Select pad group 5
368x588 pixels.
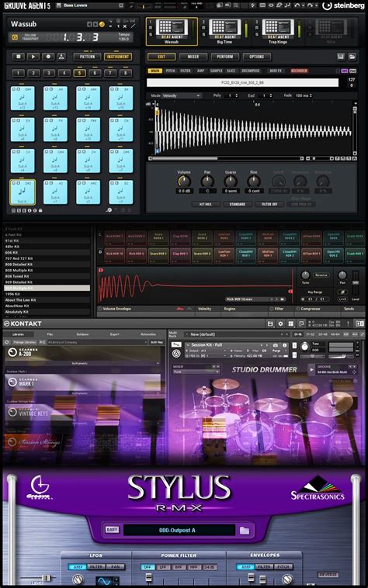point(79,73)
